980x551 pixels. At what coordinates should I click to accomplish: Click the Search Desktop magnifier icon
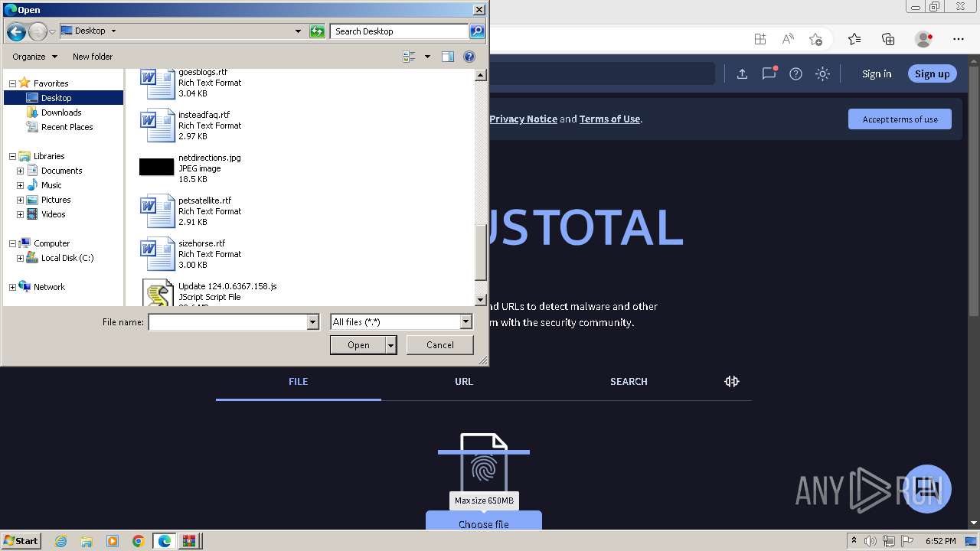477,31
